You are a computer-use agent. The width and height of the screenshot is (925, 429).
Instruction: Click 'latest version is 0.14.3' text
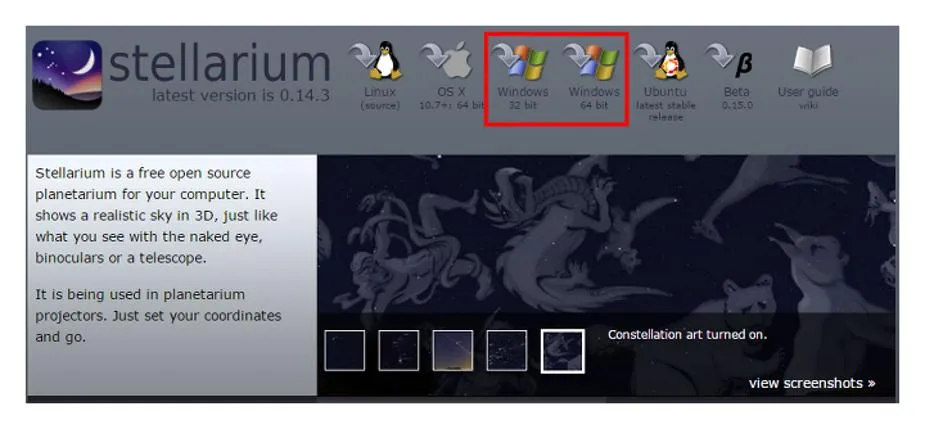click(241, 95)
